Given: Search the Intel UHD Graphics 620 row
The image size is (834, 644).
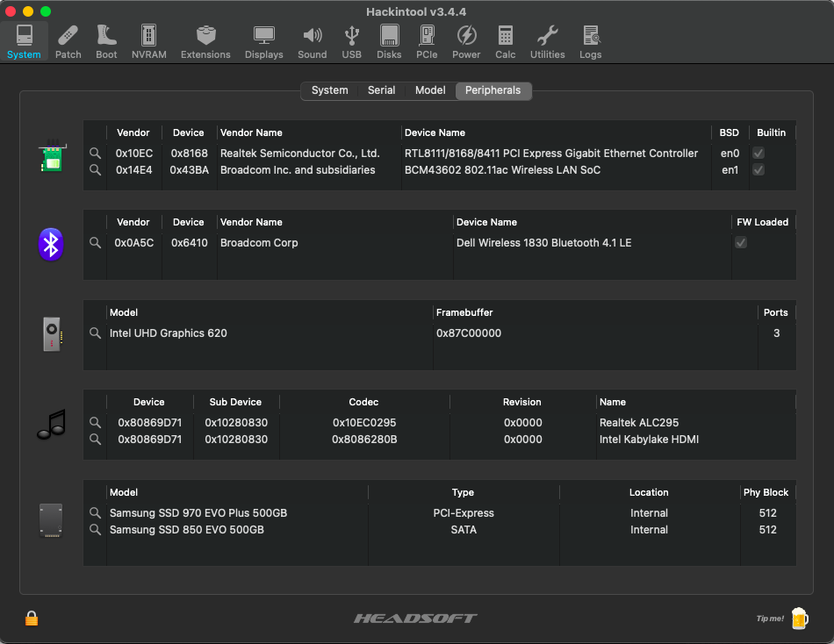Looking at the screenshot, I should [x=95, y=333].
